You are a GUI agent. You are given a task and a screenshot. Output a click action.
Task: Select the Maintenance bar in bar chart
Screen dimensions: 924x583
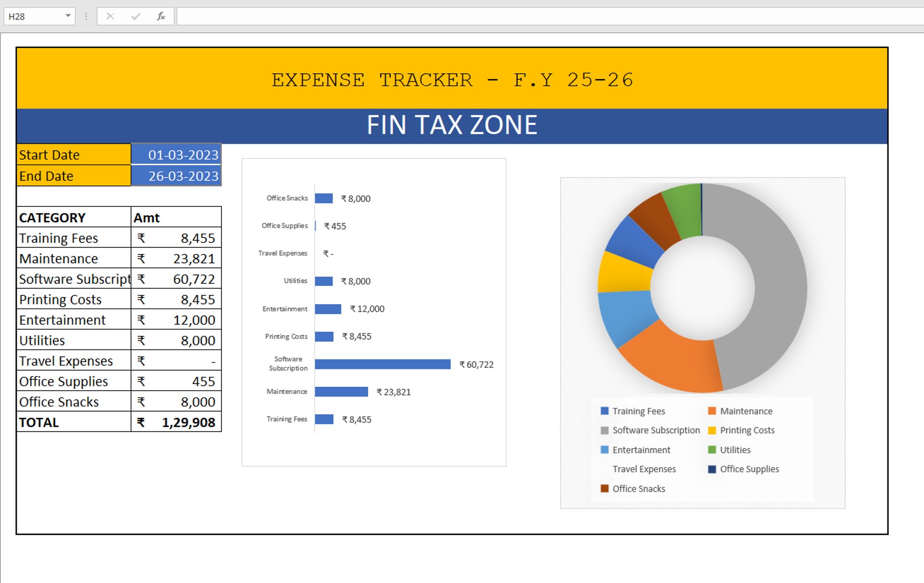341,392
